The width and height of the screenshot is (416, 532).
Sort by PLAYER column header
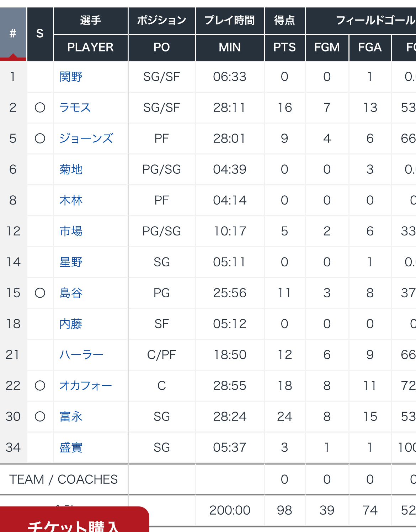coord(90,47)
